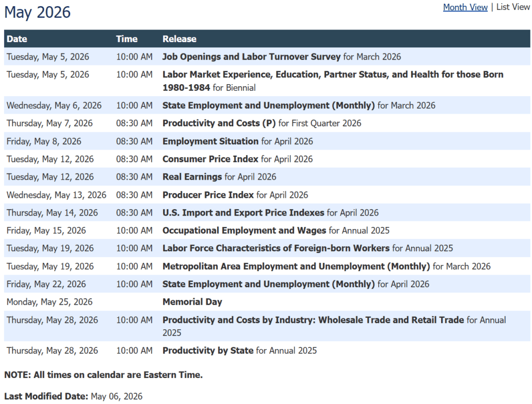
Task: Click 08:30 AM time for Consumer Price Index
Action: tap(135, 159)
